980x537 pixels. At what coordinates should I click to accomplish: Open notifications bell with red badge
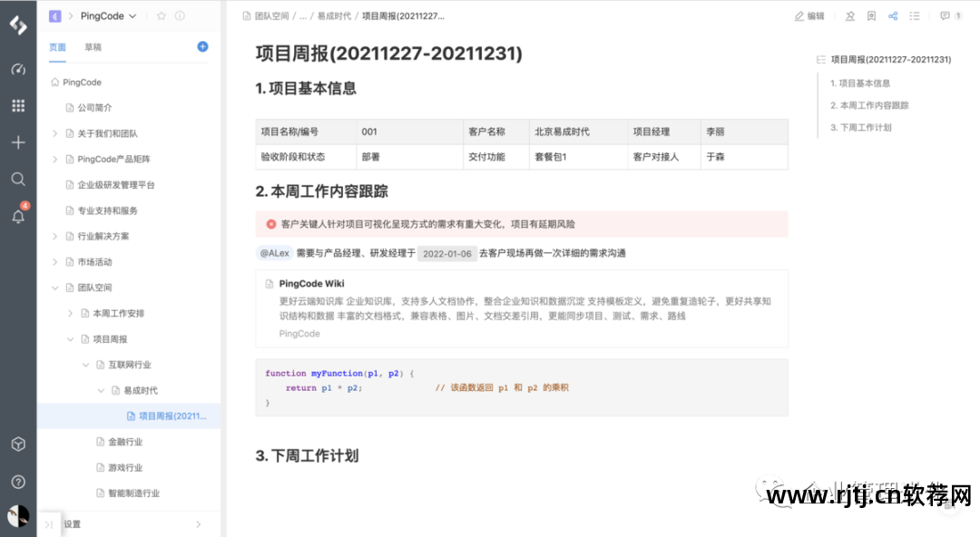click(19, 215)
